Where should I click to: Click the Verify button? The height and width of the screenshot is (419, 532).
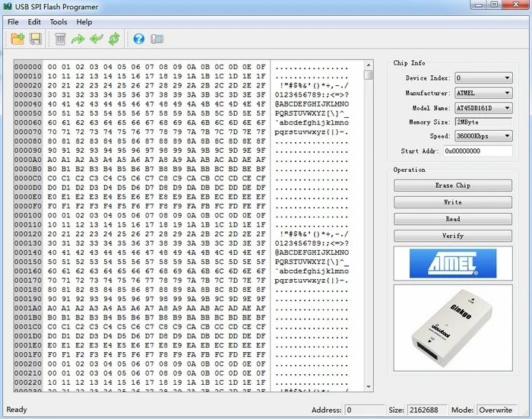[x=453, y=236]
